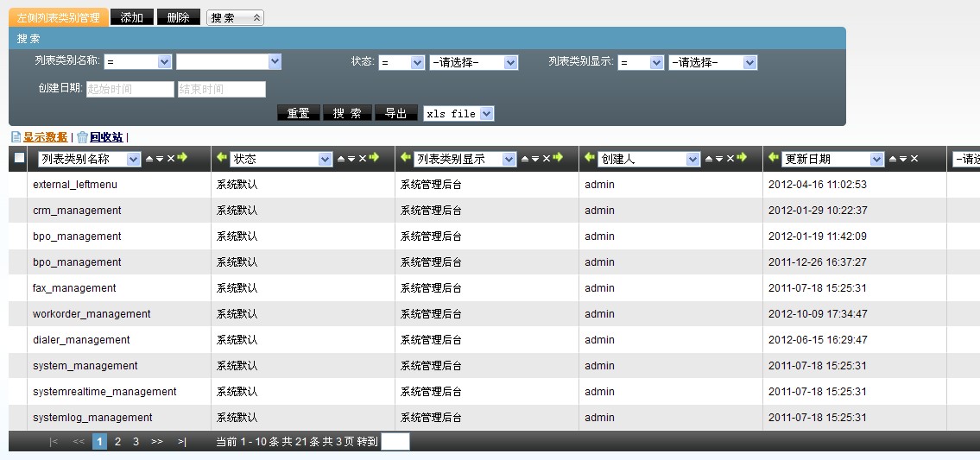Click the 导出 export button
This screenshot has height=460, width=980.
[x=396, y=113]
